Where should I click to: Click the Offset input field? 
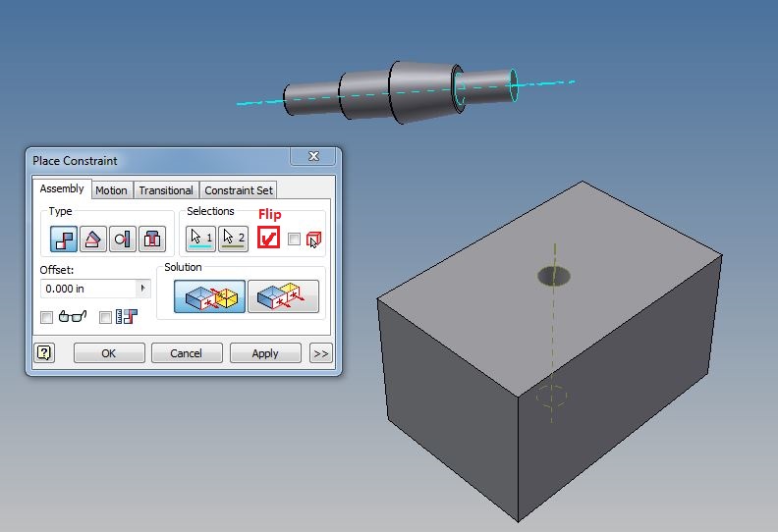(x=88, y=288)
